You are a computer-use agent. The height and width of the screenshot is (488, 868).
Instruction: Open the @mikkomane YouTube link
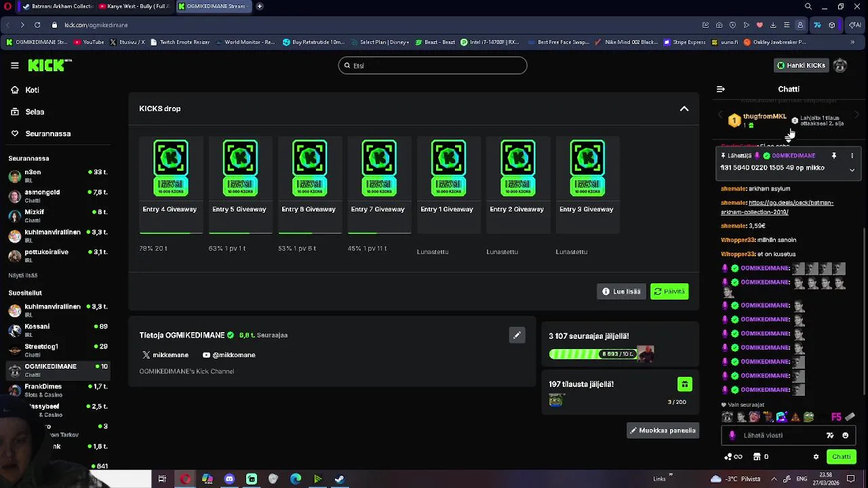229,354
